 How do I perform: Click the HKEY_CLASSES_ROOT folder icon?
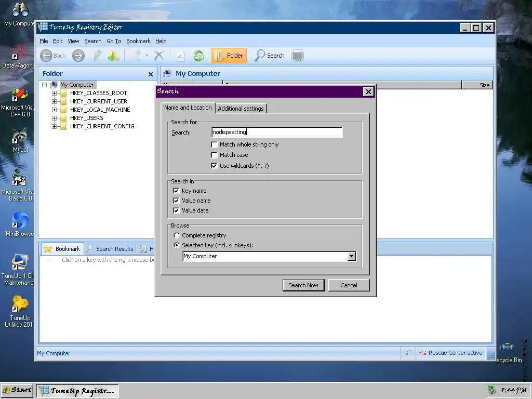tap(63, 93)
